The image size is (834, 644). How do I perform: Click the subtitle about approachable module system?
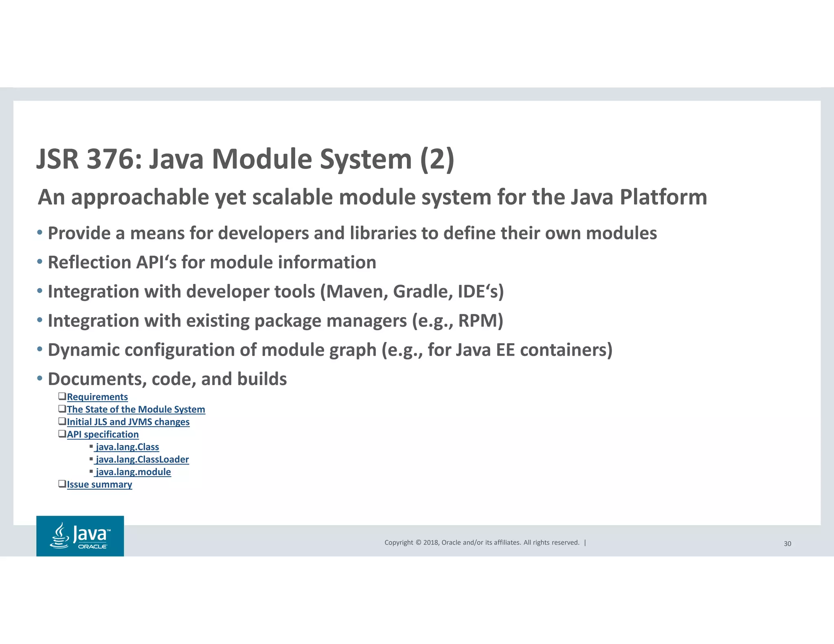372,197
